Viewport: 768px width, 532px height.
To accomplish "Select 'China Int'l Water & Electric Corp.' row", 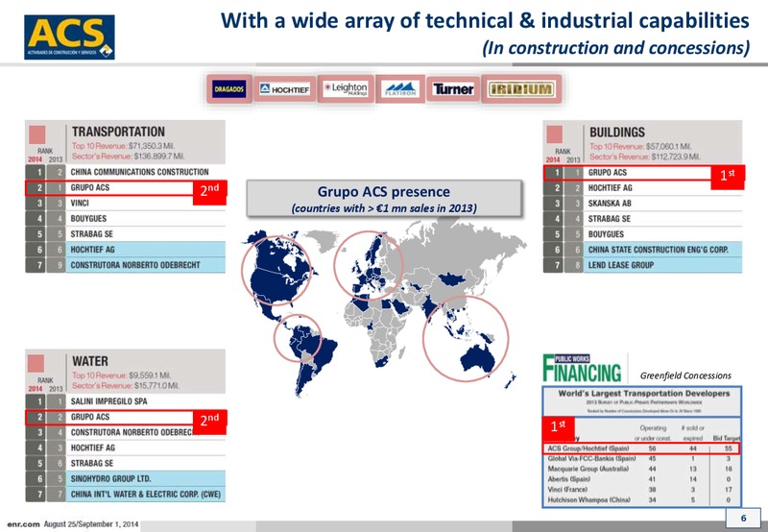I will coord(126,495).
